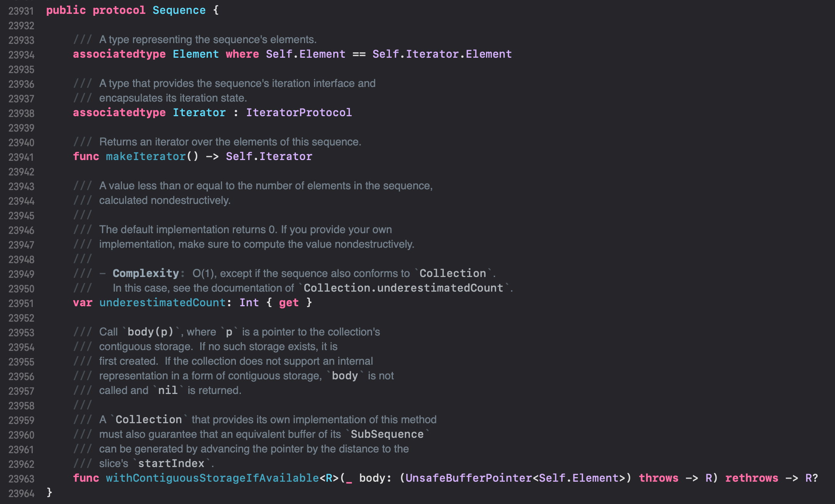Click the IteratorProtocol type reference
Screen dimensions: 835x504
[x=299, y=113]
